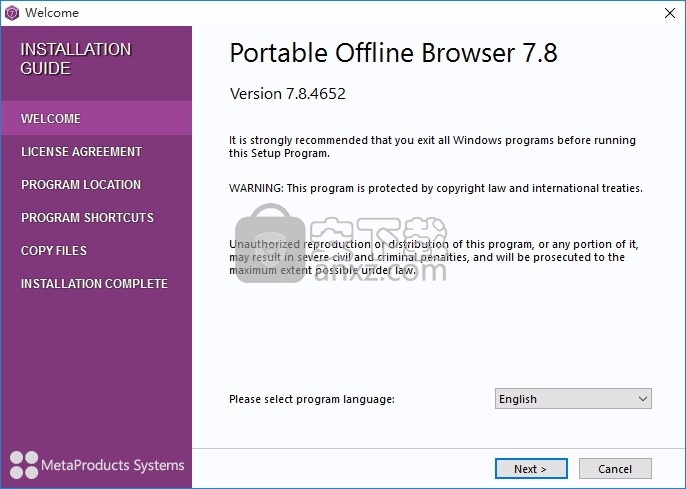Viewport: 686px width, 489px height.
Task: Select PROGRAM SHORTCUTS step
Action: tap(88, 218)
